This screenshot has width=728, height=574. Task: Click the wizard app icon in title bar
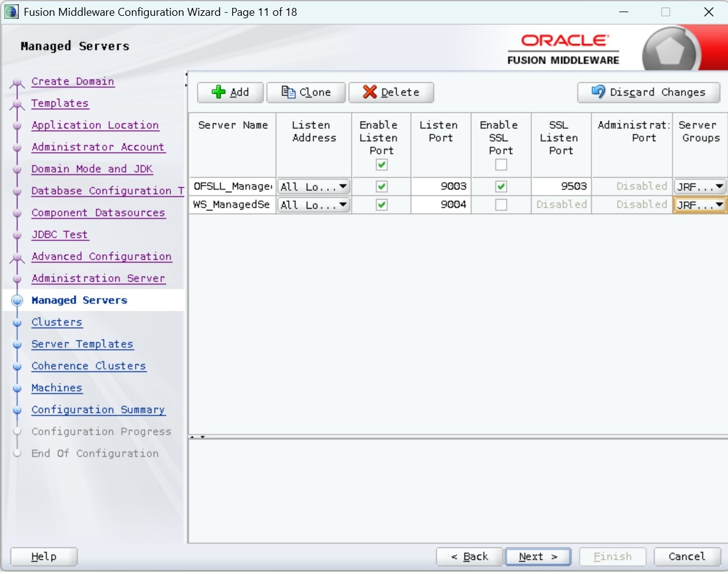pyautogui.click(x=11, y=12)
